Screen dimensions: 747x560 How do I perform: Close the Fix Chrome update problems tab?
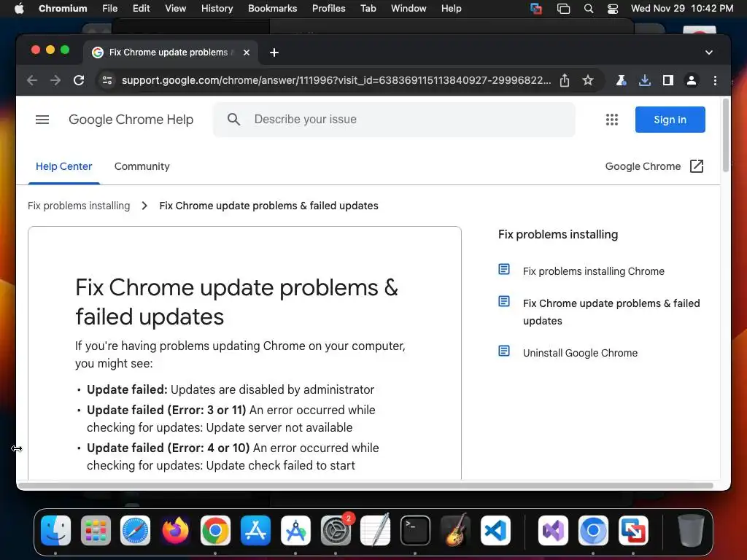click(247, 52)
